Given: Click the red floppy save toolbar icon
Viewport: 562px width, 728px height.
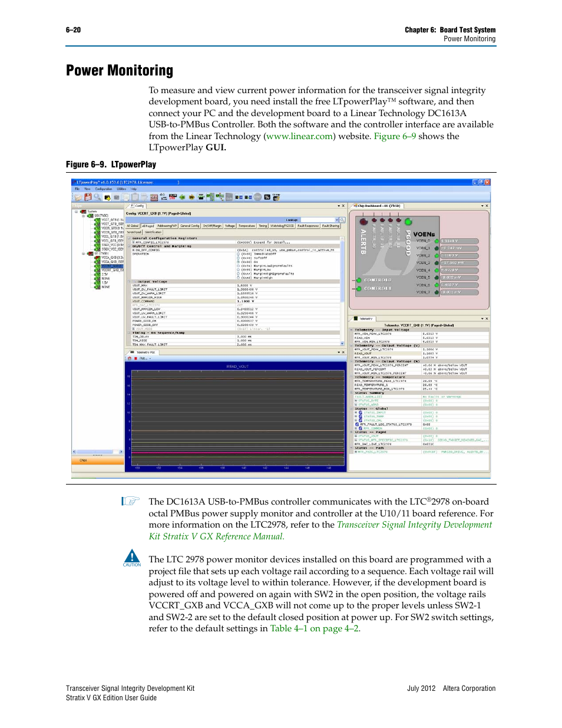Looking at the screenshot, I should [88, 197].
